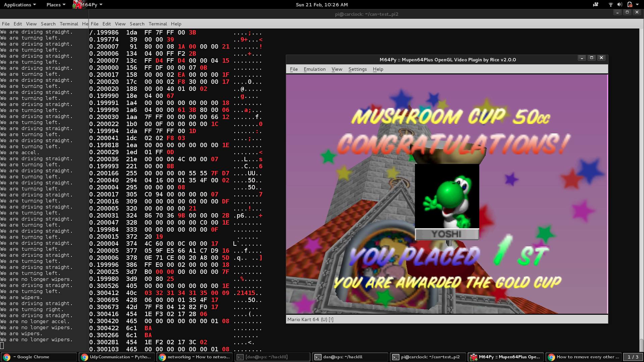Click the workspace switcher 1 / 3
This screenshot has width=644, height=362.
click(633, 357)
